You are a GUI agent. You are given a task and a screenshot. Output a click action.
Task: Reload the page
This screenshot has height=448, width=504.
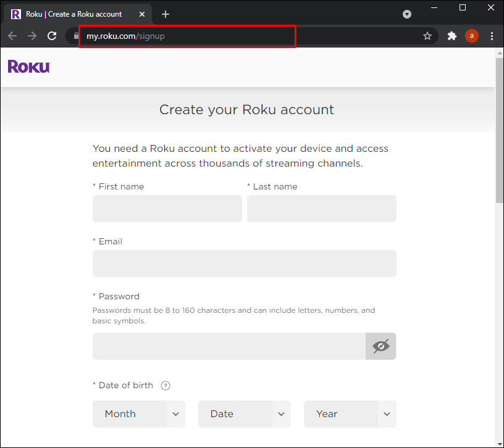(52, 36)
